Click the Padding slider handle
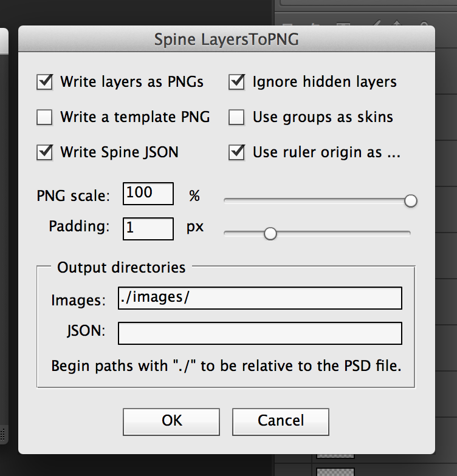The image size is (457, 476). point(270,234)
